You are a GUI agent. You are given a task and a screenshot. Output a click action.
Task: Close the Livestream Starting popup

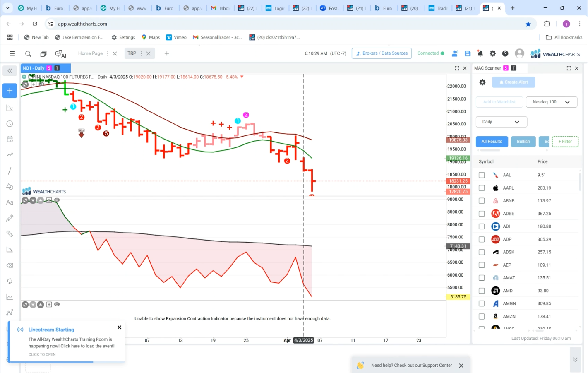click(119, 327)
